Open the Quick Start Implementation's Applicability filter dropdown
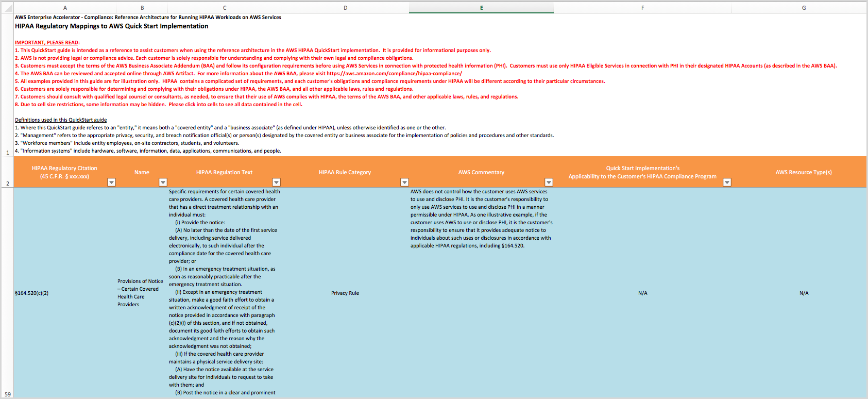The height and width of the screenshot is (399, 868). (727, 182)
